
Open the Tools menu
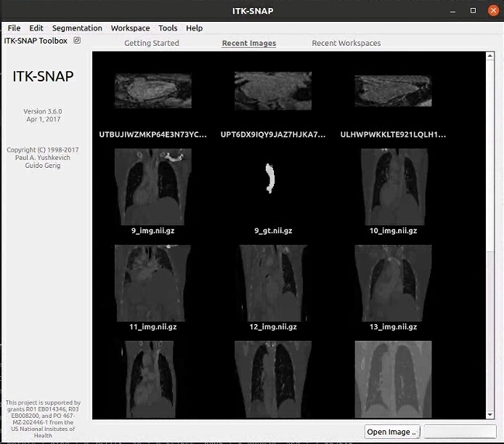click(x=168, y=28)
